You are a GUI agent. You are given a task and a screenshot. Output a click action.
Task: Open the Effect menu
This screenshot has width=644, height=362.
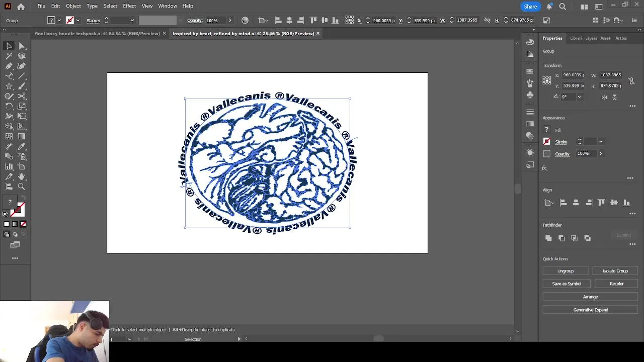(x=129, y=6)
